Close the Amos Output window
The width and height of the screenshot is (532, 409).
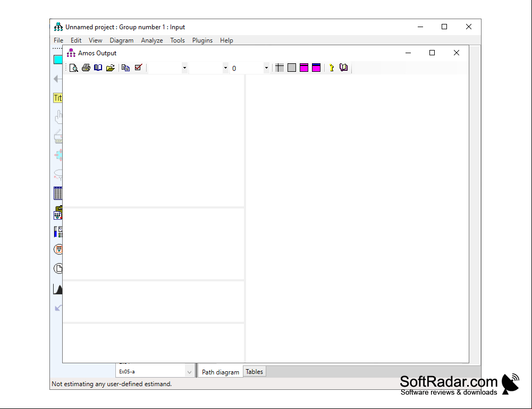(x=457, y=53)
